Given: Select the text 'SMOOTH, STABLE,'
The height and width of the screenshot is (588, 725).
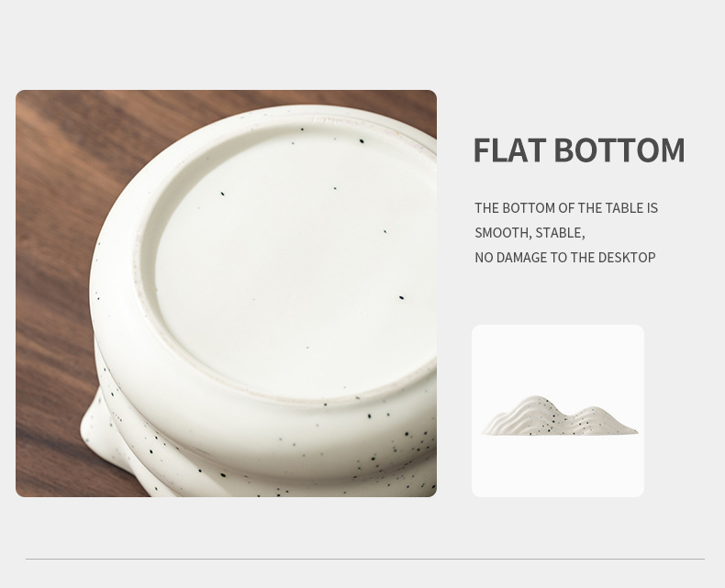Looking at the screenshot, I should (530, 232).
